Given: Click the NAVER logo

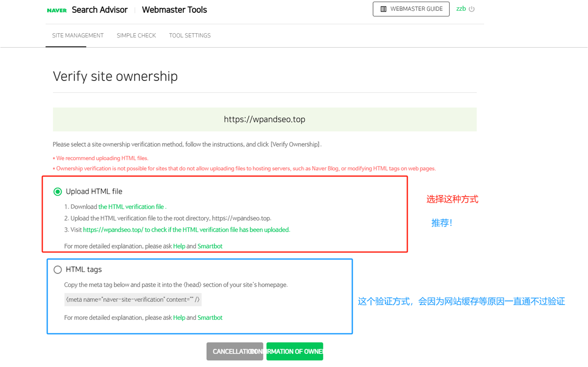Looking at the screenshot, I should 57,10.
